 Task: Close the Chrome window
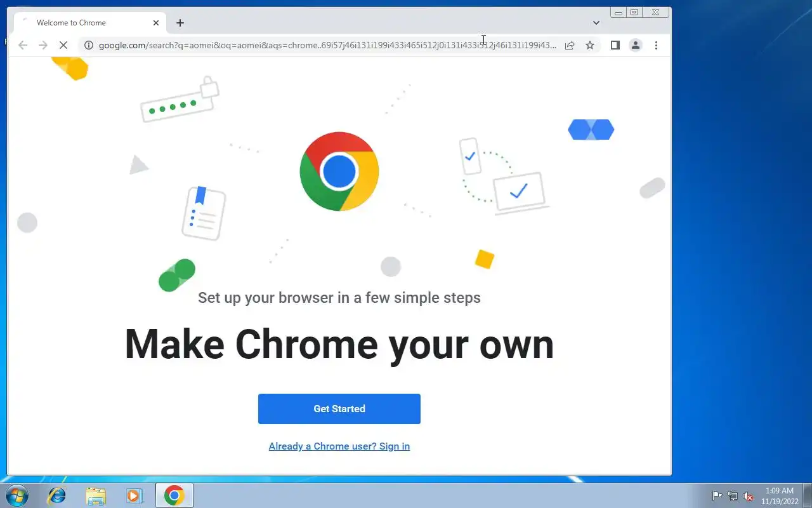[656, 12]
